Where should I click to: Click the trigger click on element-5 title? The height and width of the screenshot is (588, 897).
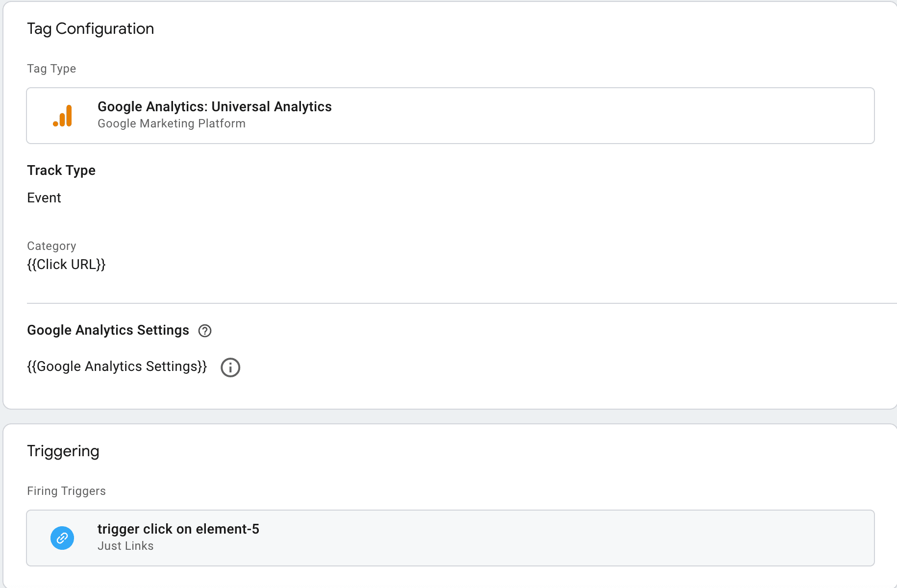[178, 529]
